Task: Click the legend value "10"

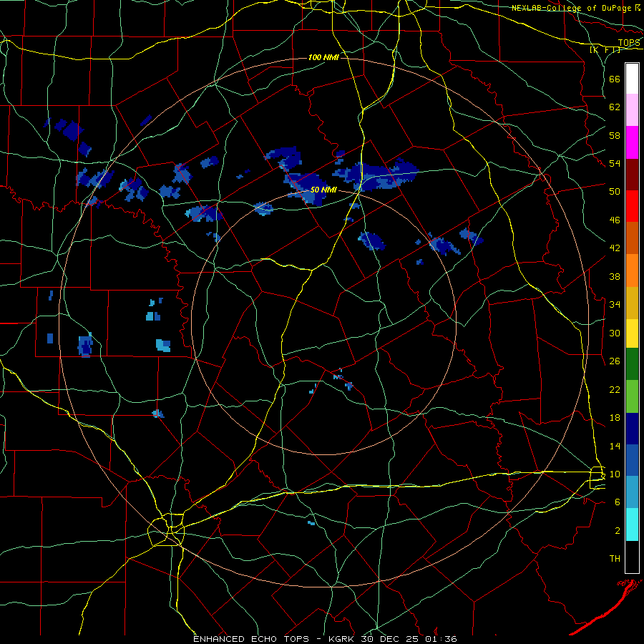Action: (x=615, y=474)
